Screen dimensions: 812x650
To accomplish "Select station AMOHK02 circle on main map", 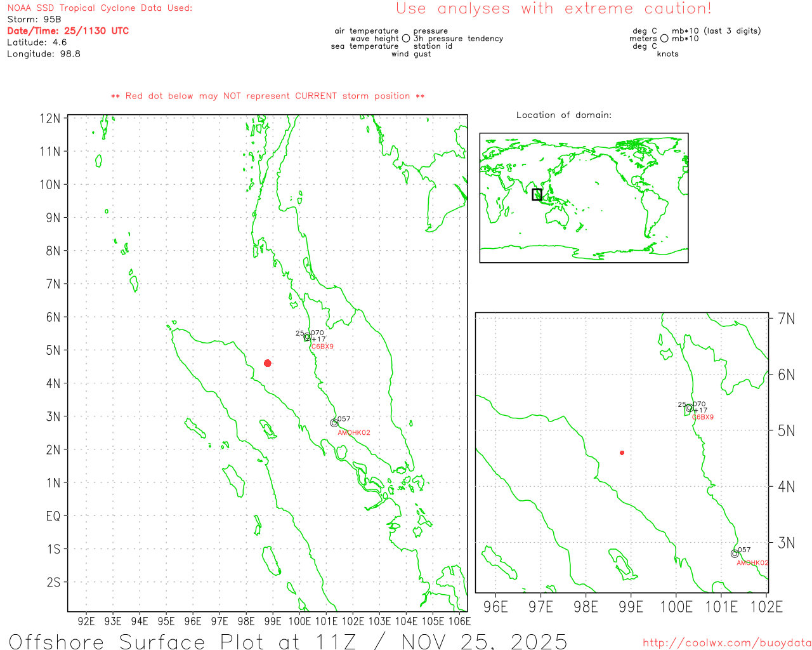I will [x=334, y=423].
